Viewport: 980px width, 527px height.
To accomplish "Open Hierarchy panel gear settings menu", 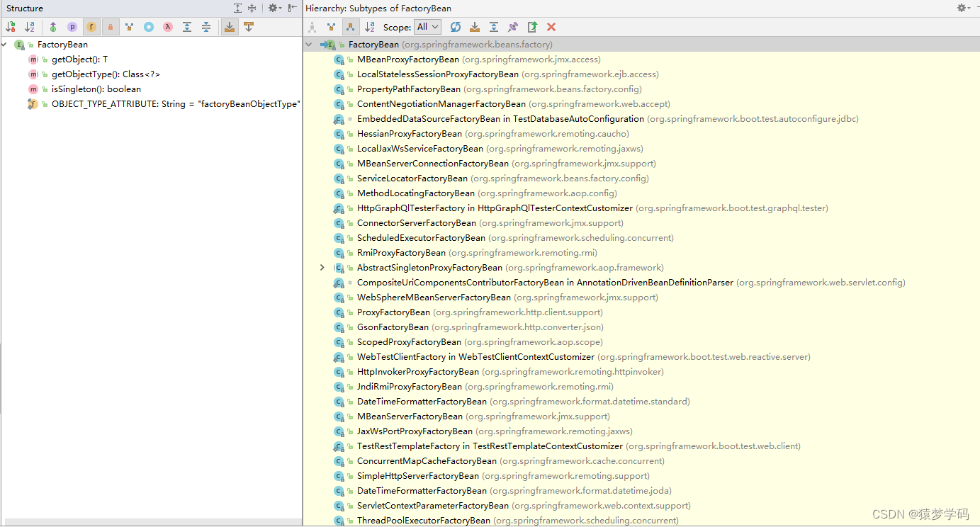I will [x=963, y=8].
